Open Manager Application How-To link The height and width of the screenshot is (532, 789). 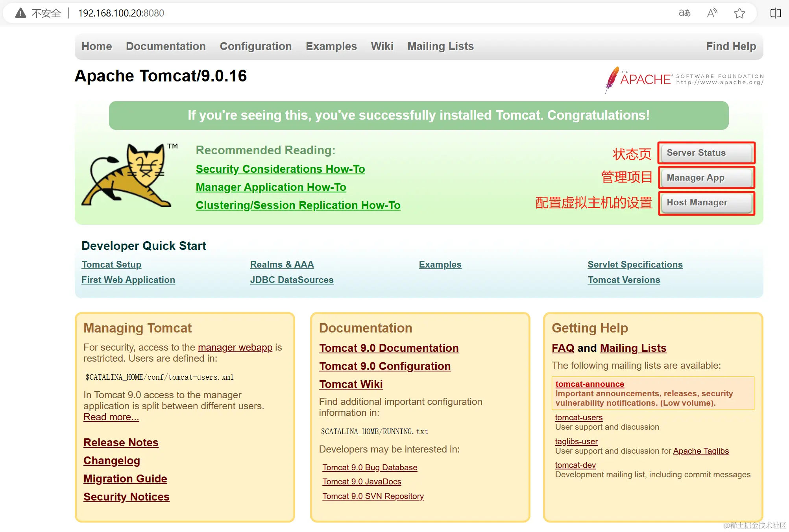click(271, 187)
